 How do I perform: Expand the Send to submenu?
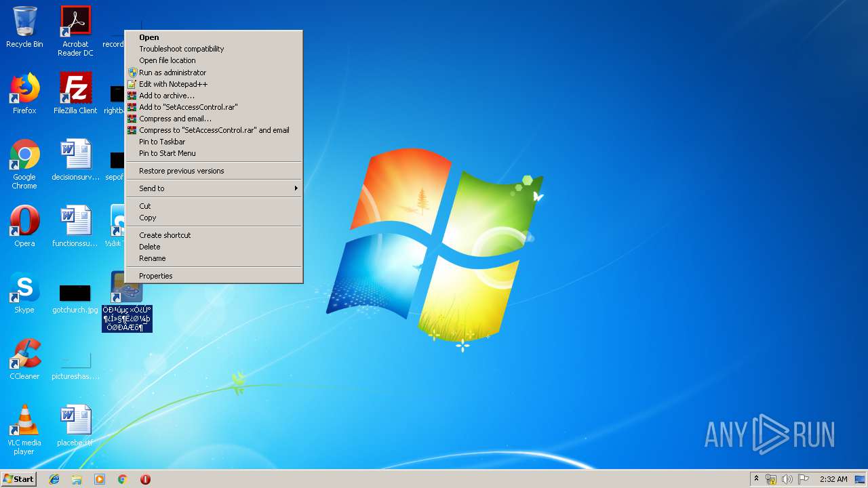214,188
